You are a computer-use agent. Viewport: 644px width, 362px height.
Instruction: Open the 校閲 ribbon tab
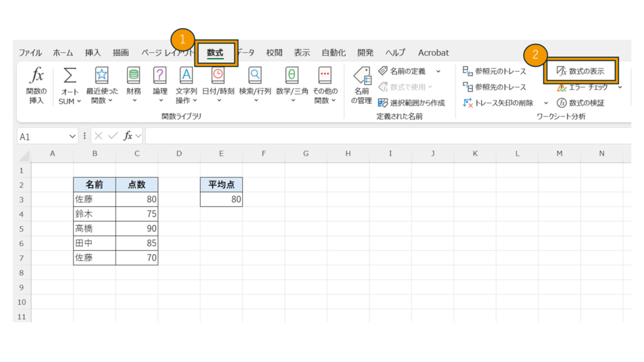click(274, 53)
